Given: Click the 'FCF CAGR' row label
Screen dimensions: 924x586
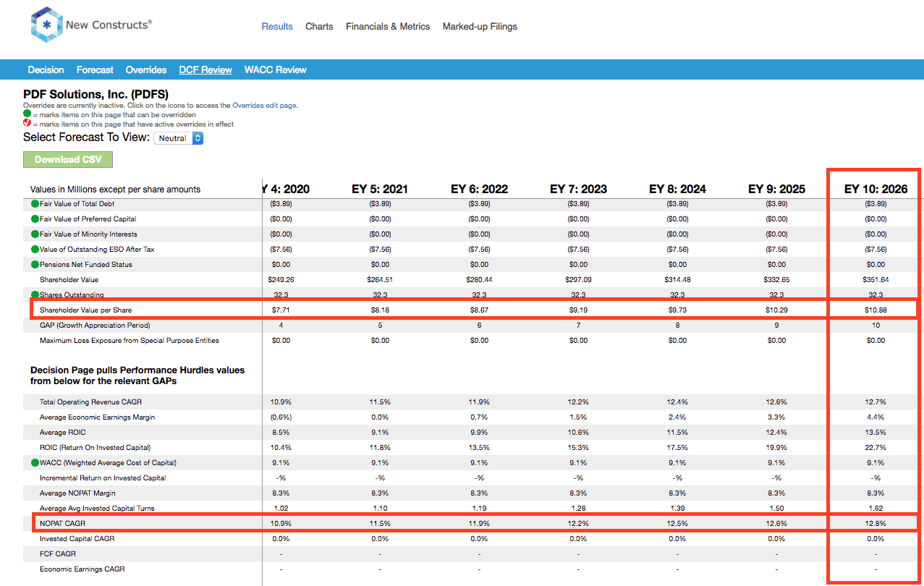Looking at the screenshot, I should pyautogui.click(x=56, y=553).
